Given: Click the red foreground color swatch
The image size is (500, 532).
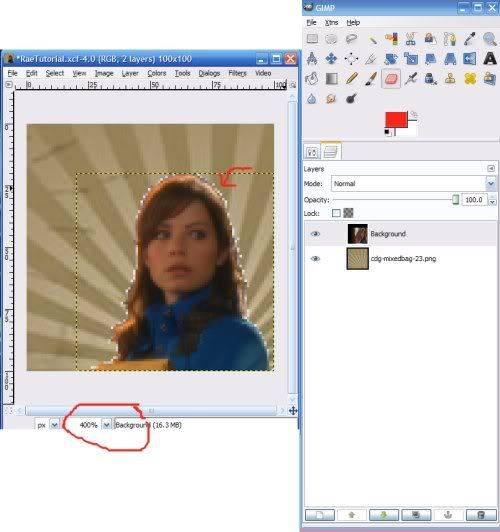Looking at the screenshot, I should coord(396,119).
